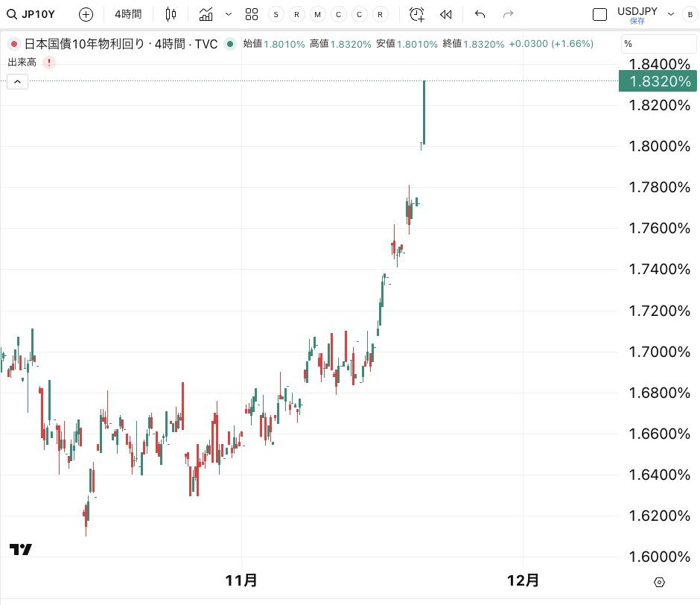This screenshot has height=605, width=700.
Task: Create an alert with clock icon
Action: click(417, 14)
